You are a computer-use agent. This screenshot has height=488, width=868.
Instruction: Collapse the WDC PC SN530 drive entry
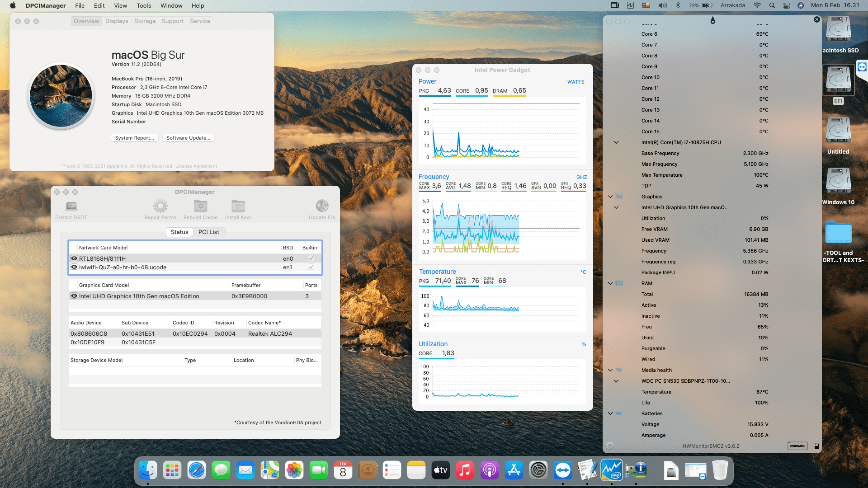coord(616,381)
